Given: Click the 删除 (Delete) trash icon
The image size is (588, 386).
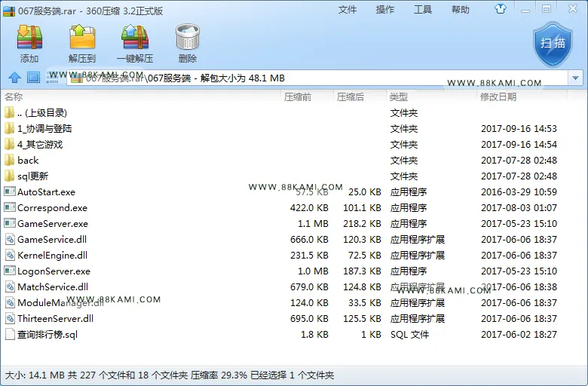Looking at the screenshot, I should tap(188, 37).
